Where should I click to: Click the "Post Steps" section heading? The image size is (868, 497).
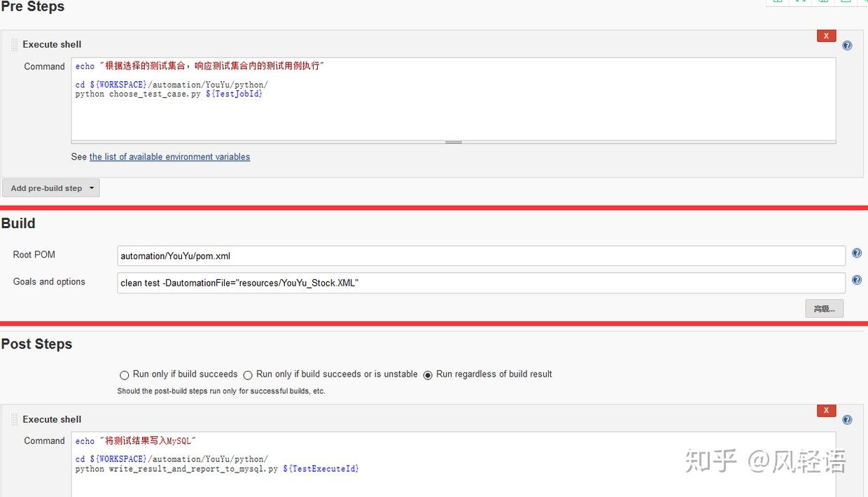pyautogui.click(x=36, y=344)
